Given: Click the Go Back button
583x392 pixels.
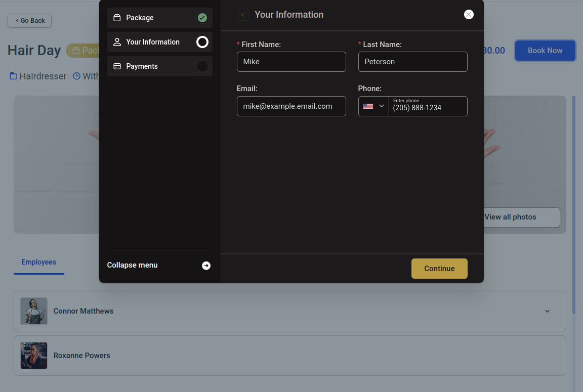Looking at the screenshot, I should 30,21.
